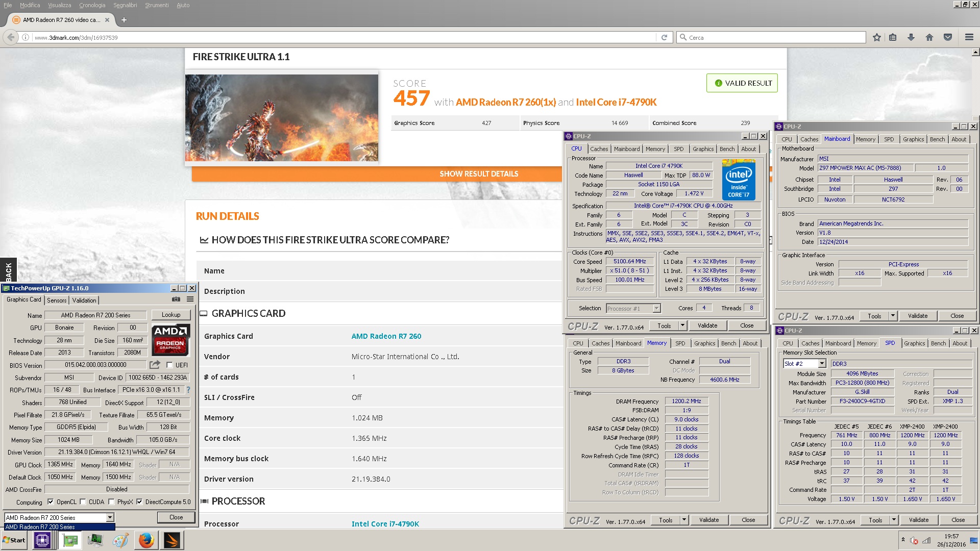980x551 pixels.
Task: Show hidden tray icons arrow
Action: [x=903, y=540]
